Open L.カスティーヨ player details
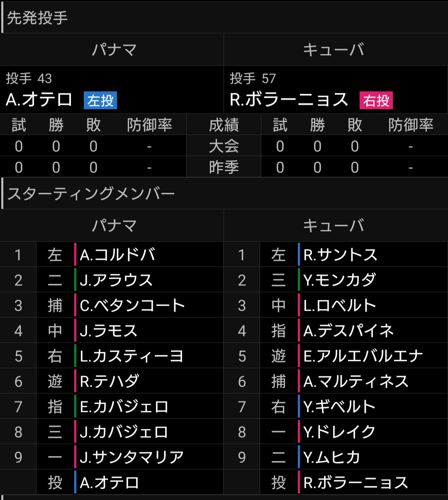This screenshot has height=500, width=448. tap(131, 356)
